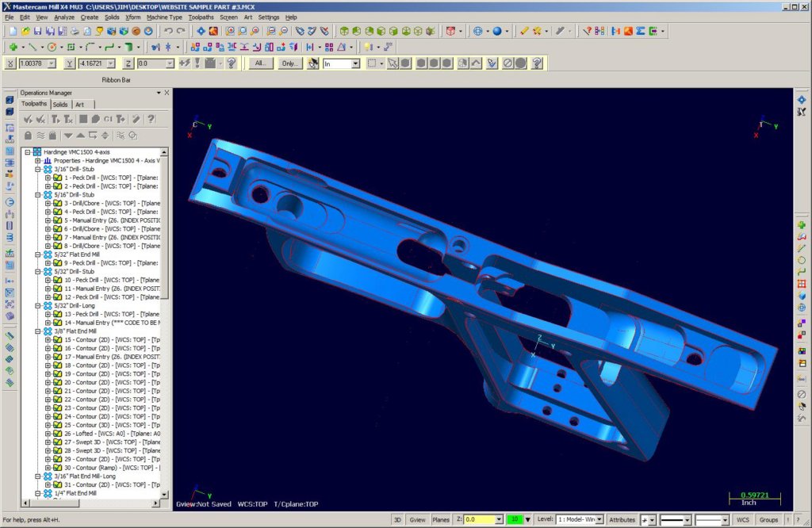Switch to the Solids tab
The height and width of the screenshot is (528, 812).
pyautogui.click(x=60, y=105)
